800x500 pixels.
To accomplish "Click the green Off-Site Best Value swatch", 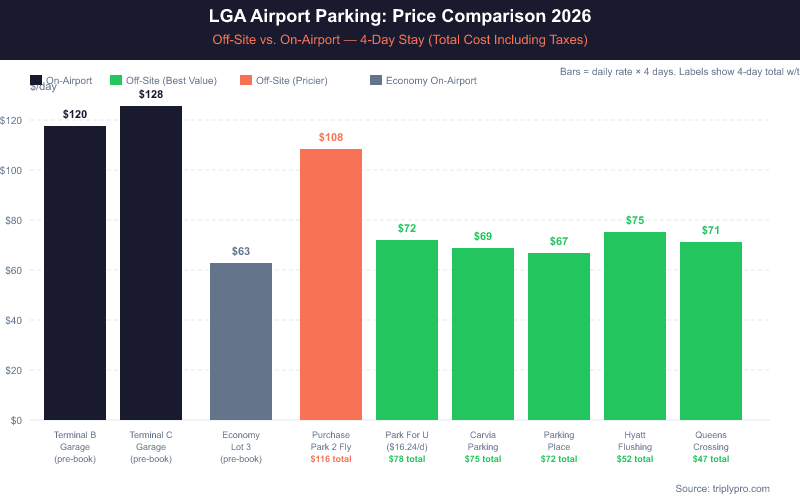I will point(116,80).
